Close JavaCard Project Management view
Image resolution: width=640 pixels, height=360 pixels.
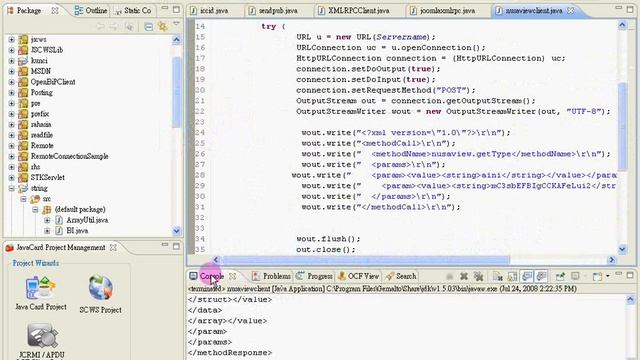click(113, 247)
